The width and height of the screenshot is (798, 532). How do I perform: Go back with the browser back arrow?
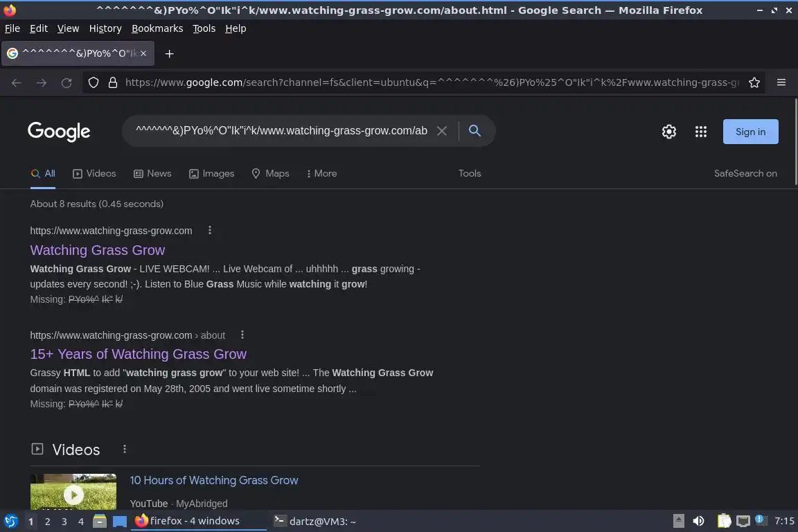[x=17, y=82]
